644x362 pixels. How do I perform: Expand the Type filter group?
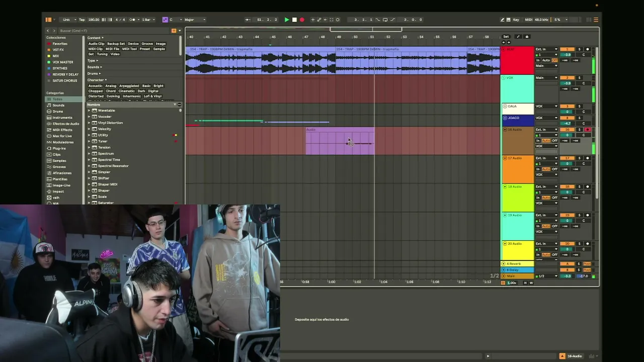[92, 60]
